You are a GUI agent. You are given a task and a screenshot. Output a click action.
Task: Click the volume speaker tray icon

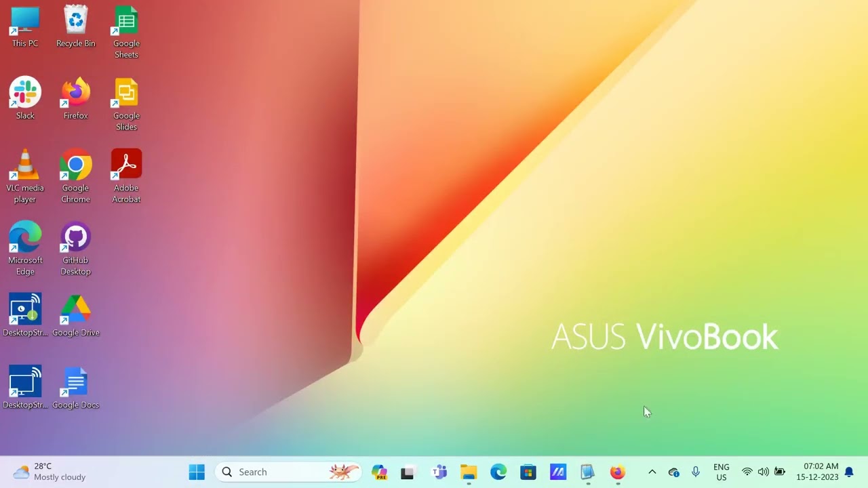click(x=764, y=472)
